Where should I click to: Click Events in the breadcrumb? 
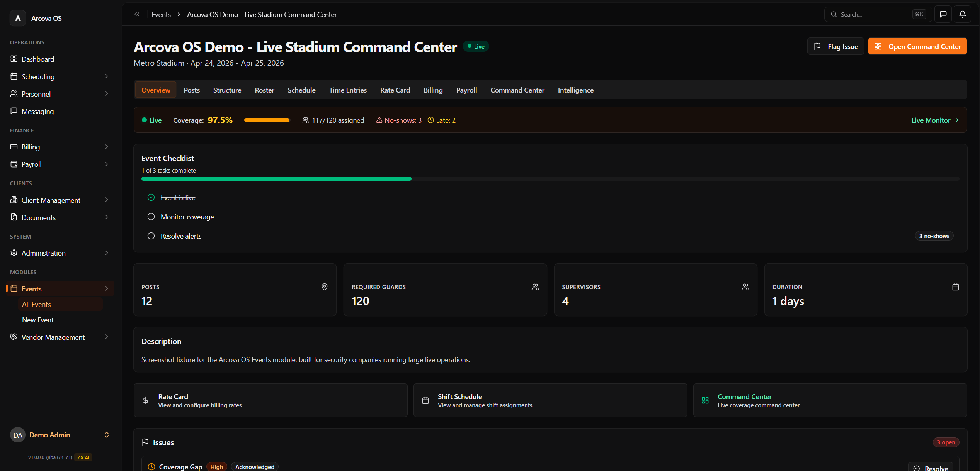click(x=161, y=14)
